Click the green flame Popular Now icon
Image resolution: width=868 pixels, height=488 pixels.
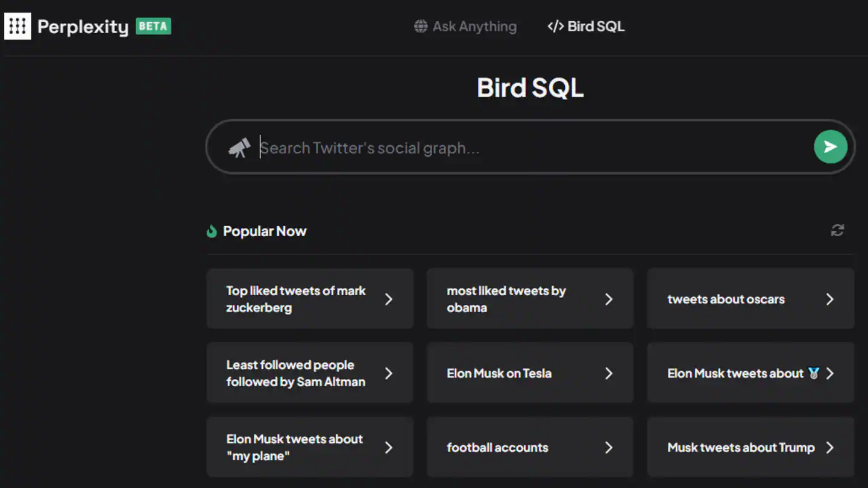pos(212,231)
